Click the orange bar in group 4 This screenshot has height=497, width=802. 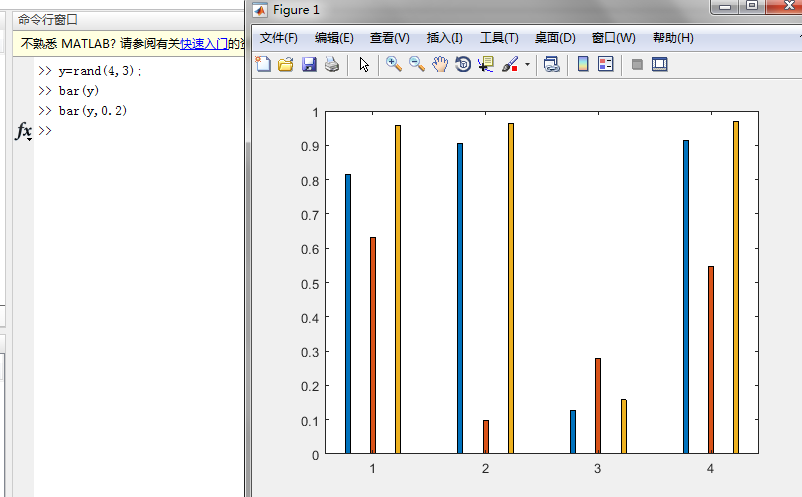click(x=711, y=360)
